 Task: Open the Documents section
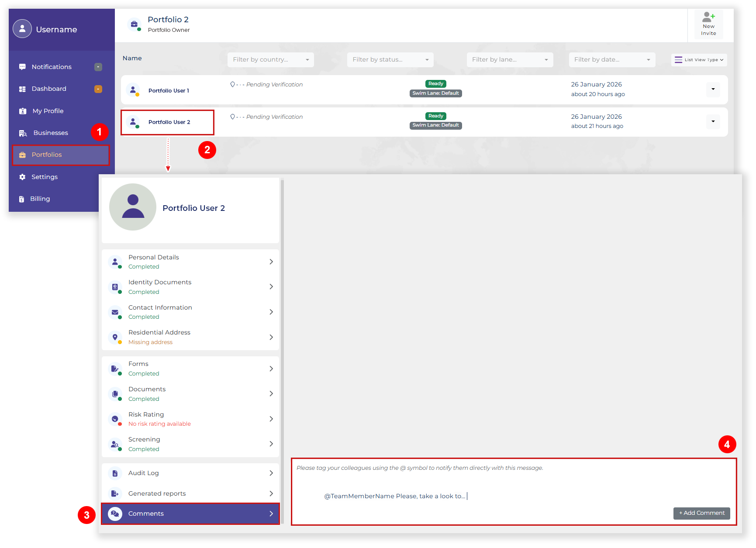point(190,394)
